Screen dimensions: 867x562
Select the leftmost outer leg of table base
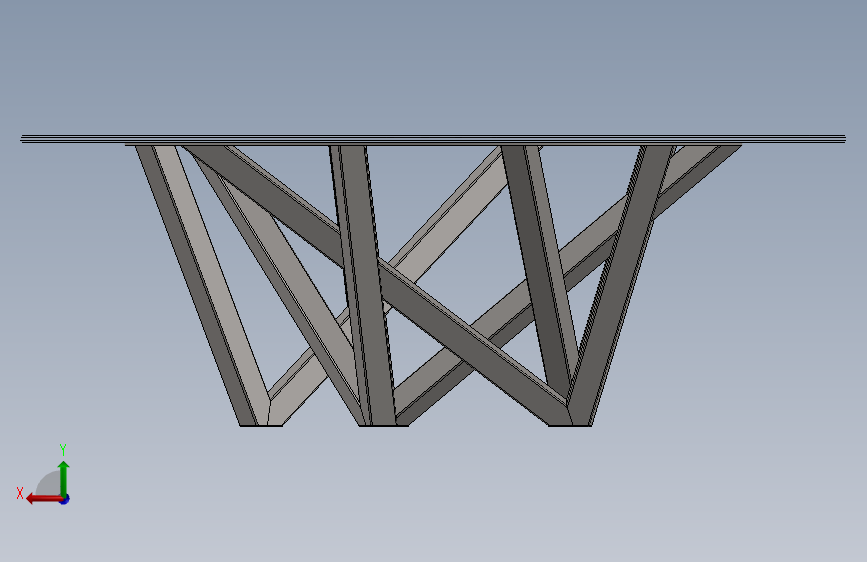click(202, 285)
